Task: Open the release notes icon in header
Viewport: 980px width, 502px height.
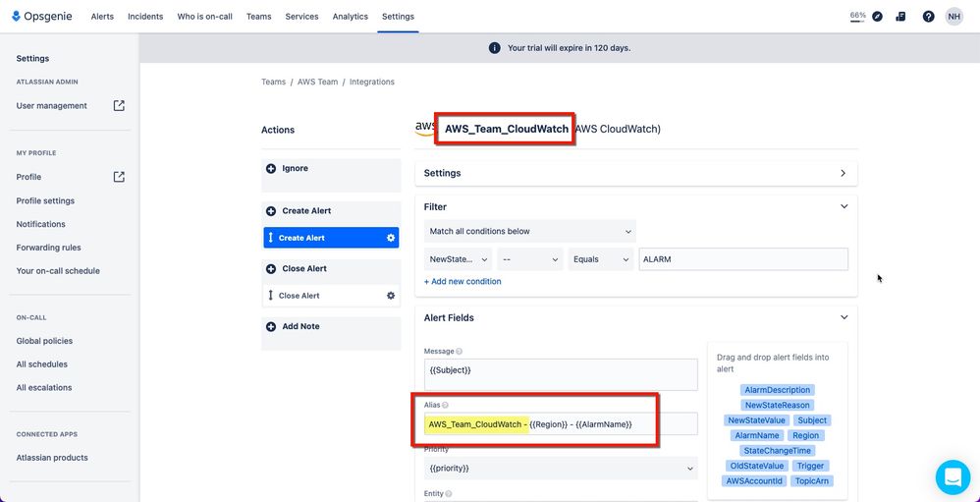Action: pos(900,17)
